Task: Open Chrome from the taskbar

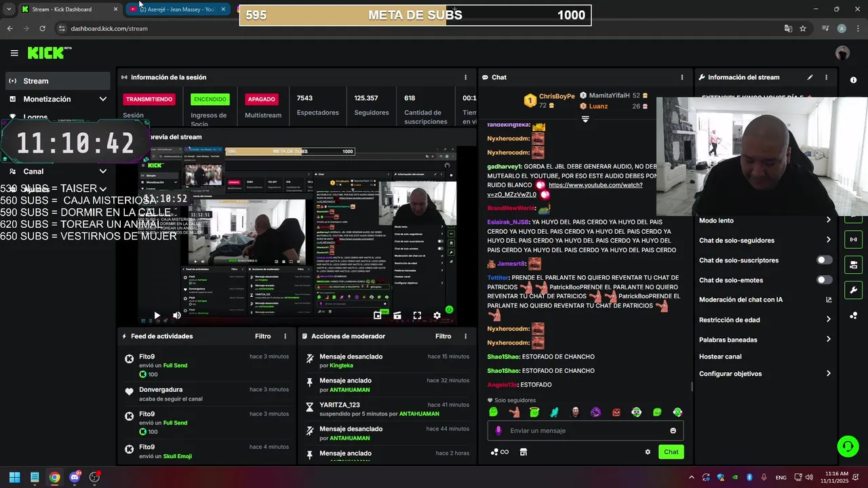Action: pos(54,477)
